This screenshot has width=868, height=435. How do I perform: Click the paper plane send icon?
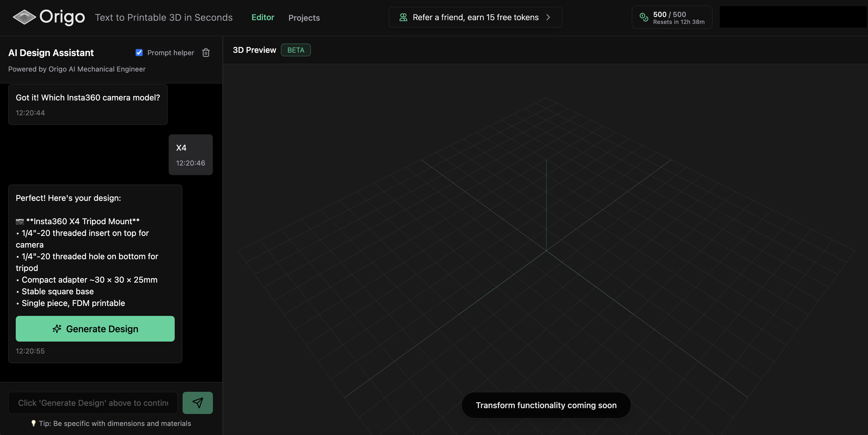pos(197,402)
